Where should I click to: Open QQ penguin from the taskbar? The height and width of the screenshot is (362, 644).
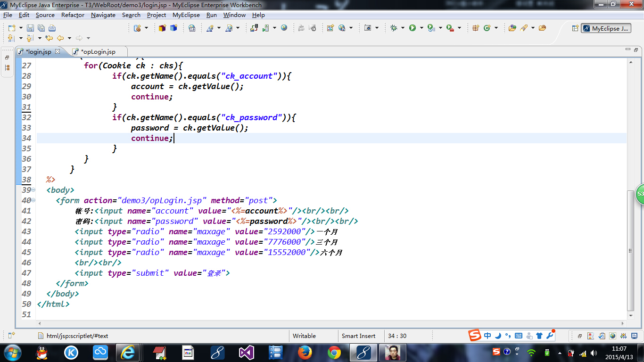tap(42, 352)
